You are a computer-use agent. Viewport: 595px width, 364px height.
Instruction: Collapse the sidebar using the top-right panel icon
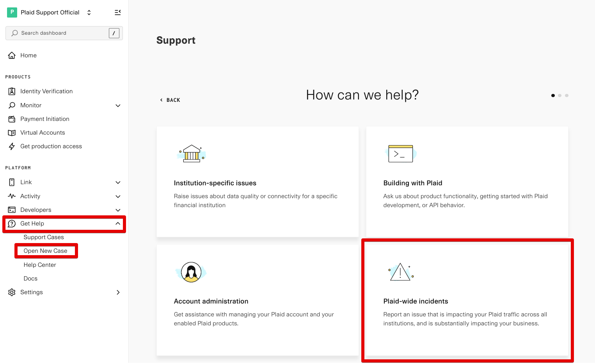coord(118,12)
